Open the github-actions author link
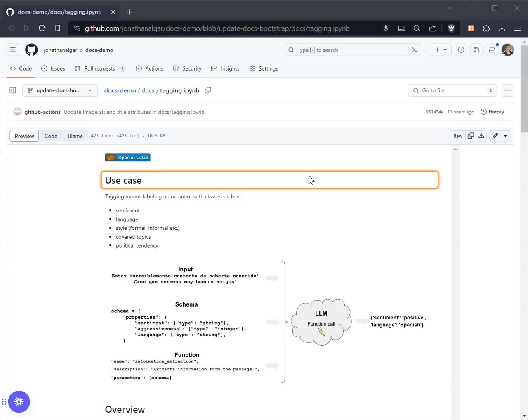 tap(42, 112)
